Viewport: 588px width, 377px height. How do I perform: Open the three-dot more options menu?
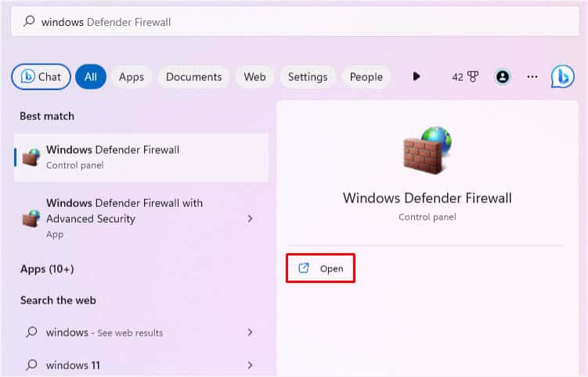[x=532, y=77]
